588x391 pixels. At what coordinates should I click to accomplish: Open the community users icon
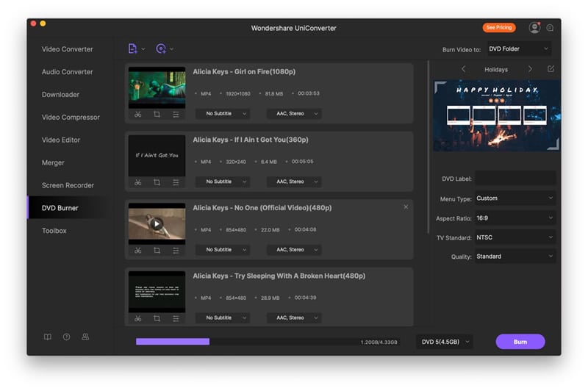(x=85, y=337)
